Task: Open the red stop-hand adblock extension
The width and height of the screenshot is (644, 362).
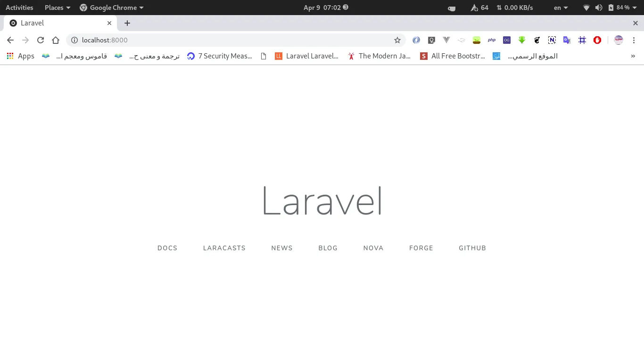Action: (x=597, y=40)
